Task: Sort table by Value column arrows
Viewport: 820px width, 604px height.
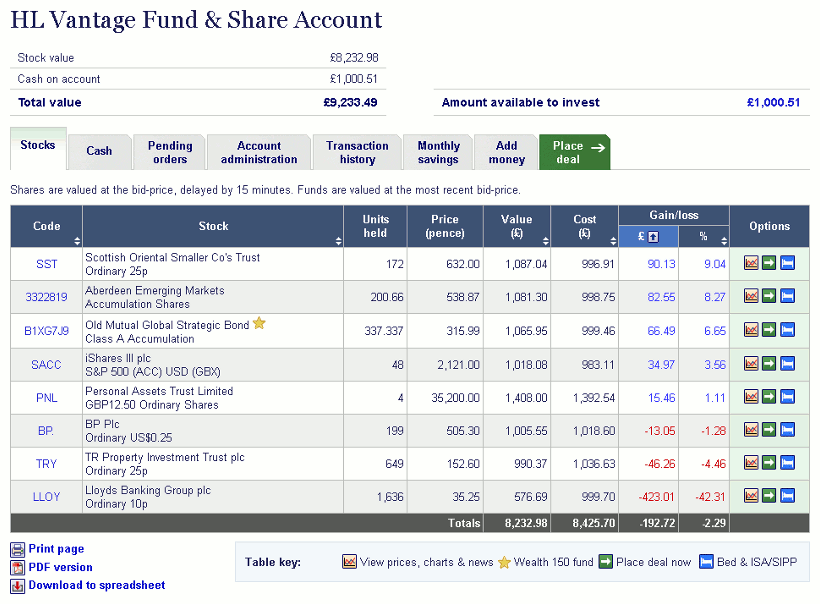Action: pos(545,241)
